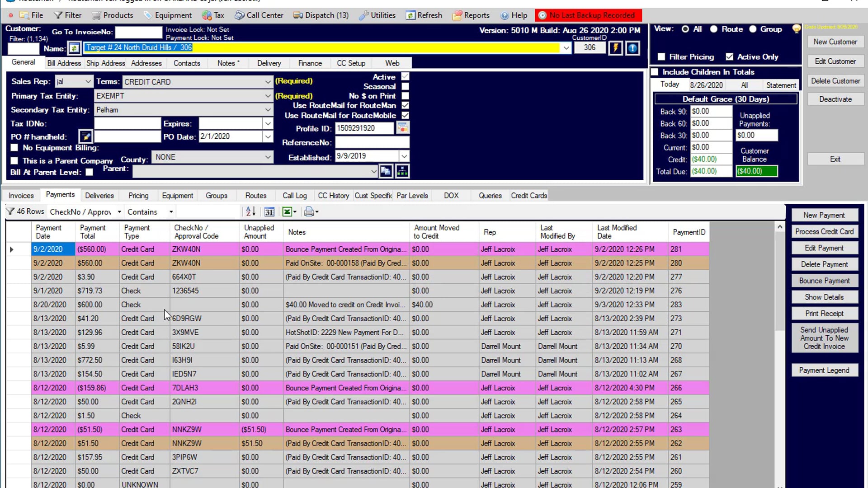
Task: Check Include Children In Totals
Action: click(x=655, y=72)
